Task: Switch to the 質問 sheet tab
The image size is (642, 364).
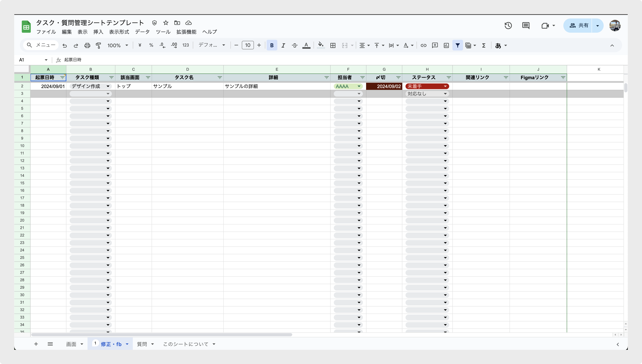Action: click(142, 344)
